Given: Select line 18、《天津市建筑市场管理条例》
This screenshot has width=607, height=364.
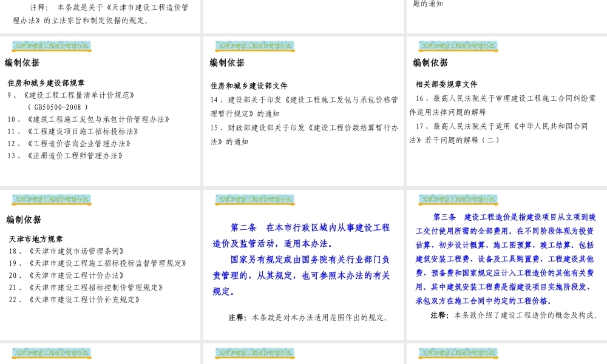Looking at the screenshot, I should [x=67, y=251].
